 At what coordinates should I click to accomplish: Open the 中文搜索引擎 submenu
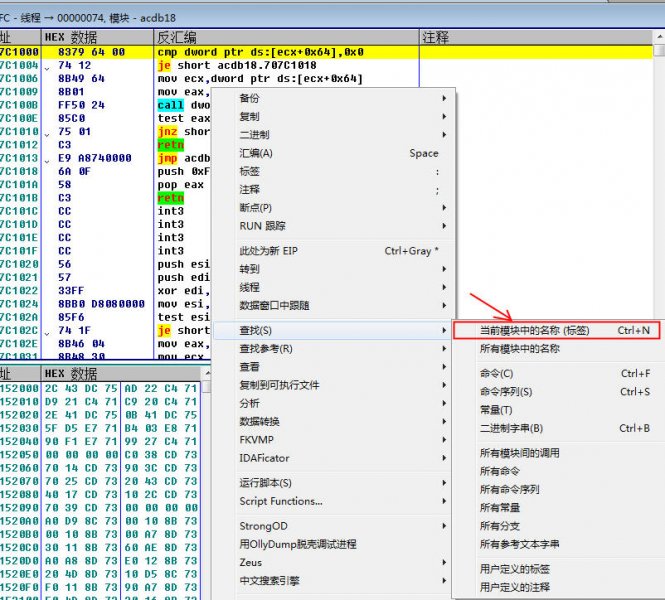tap(333, 580)
